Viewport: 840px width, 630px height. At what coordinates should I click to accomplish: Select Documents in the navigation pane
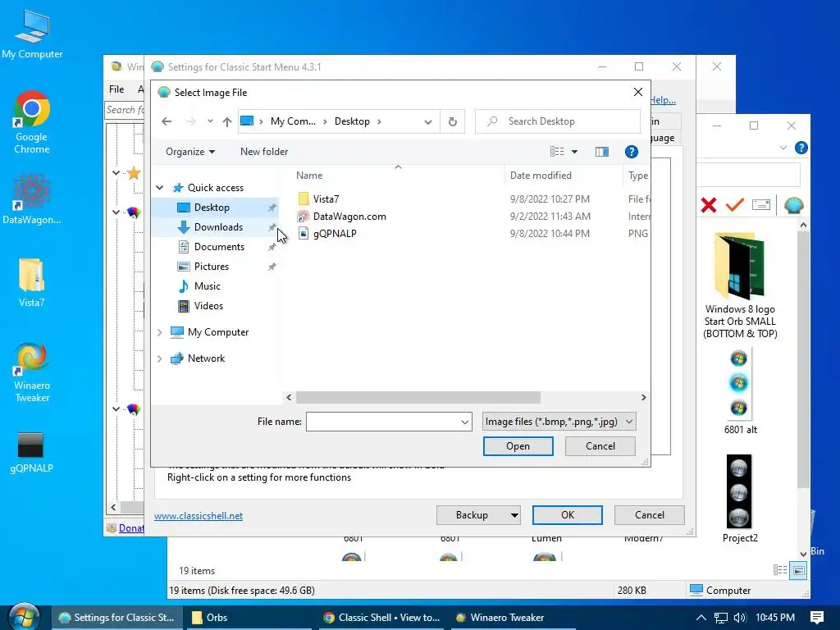point(219,247)
